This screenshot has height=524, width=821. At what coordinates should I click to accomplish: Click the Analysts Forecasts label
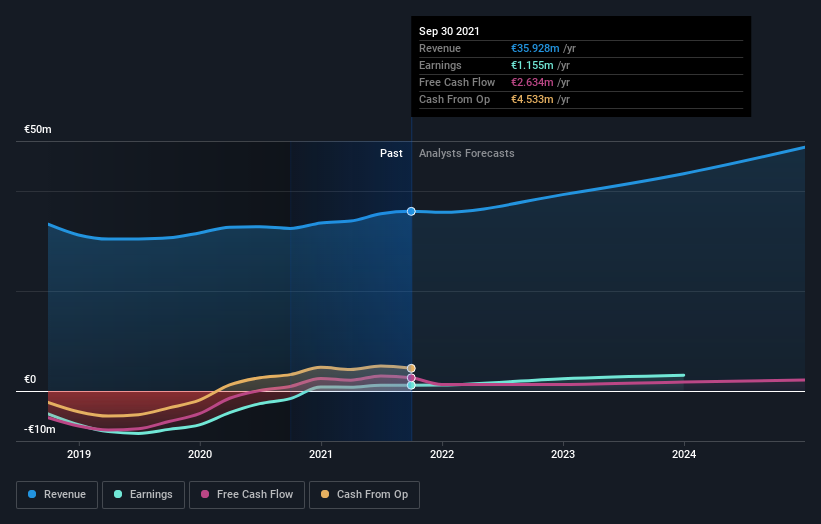(467, 153)
